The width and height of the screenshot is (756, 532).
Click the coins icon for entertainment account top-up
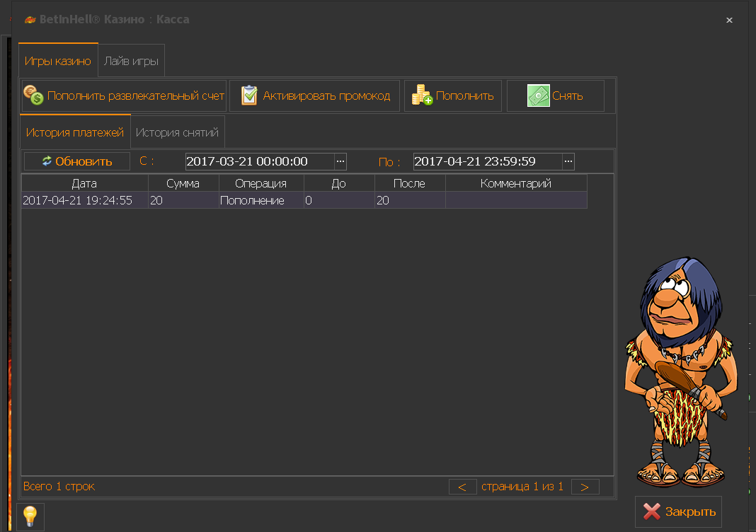[33, 96]
